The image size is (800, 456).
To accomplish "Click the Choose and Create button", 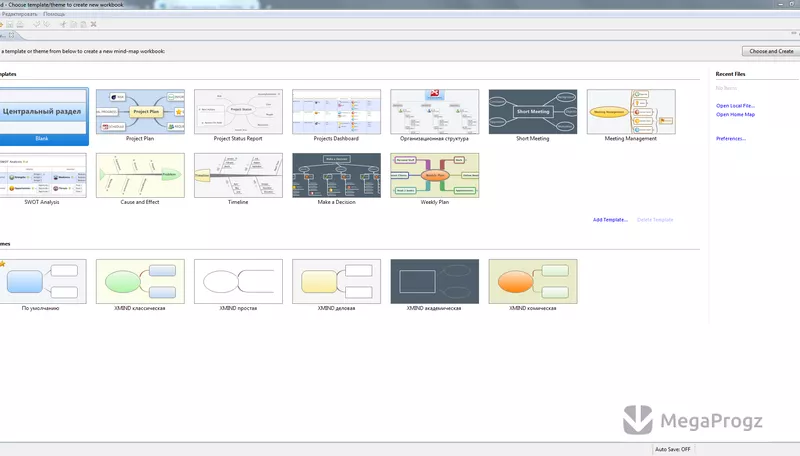I will (771, 51).
